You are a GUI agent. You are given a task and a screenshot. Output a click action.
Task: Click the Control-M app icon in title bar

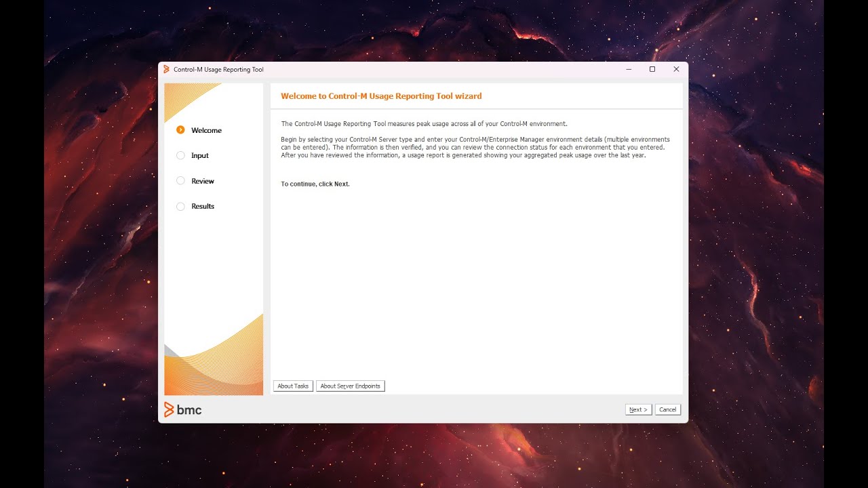(166, 69)
